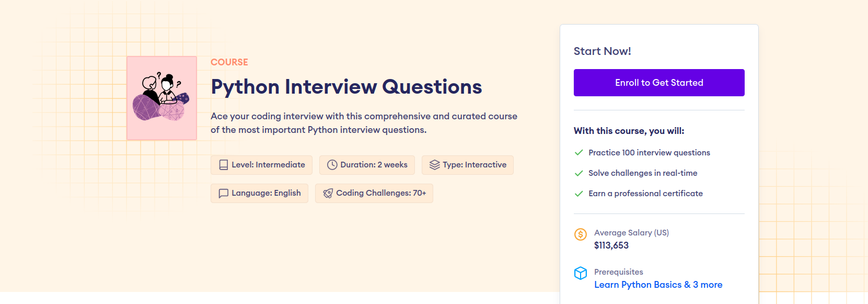Open Learn Python Basics & 3 more link
868x304 pixels.
(658, 284)
